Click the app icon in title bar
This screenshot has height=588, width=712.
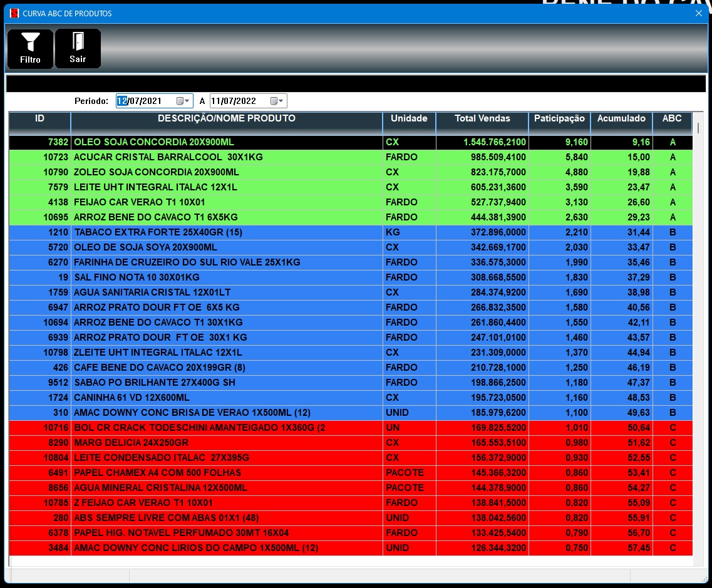click(14, 13)
